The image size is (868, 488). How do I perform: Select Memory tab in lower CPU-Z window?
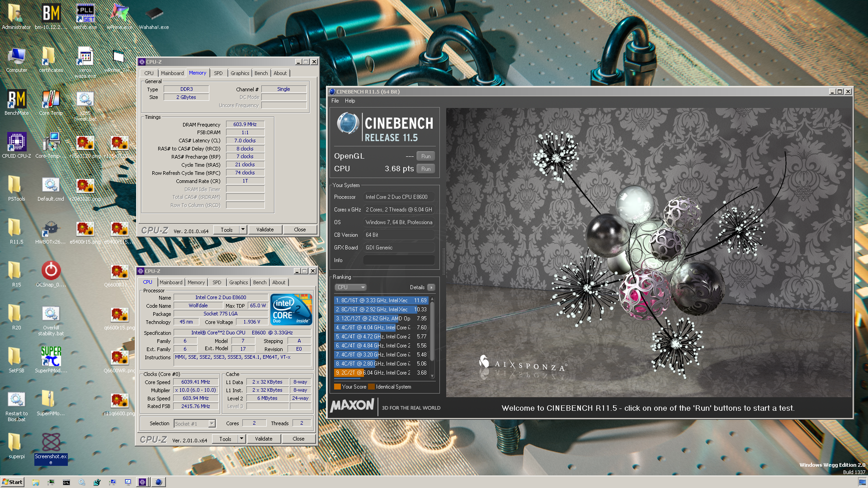pos(196,282)
